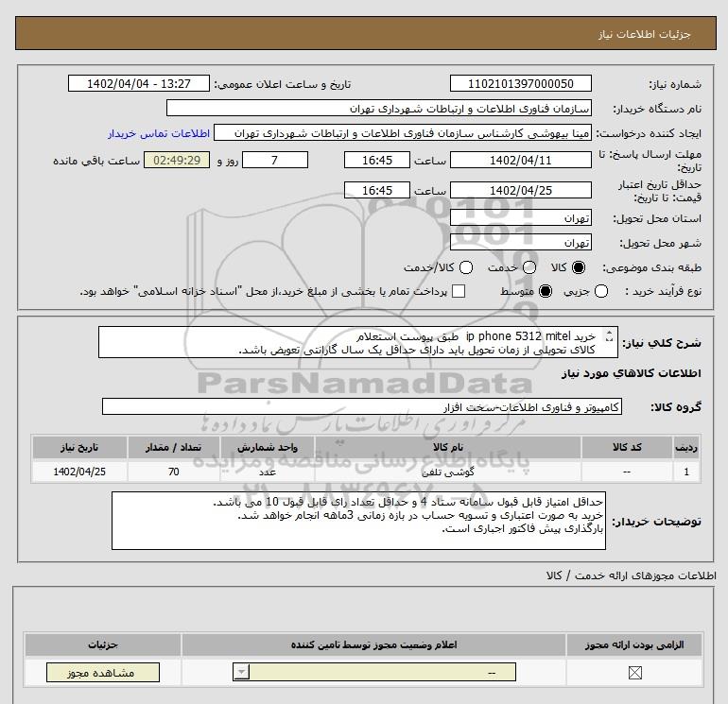728x704 pixels.
Task: Click general description text area
Action: [358, 342]
